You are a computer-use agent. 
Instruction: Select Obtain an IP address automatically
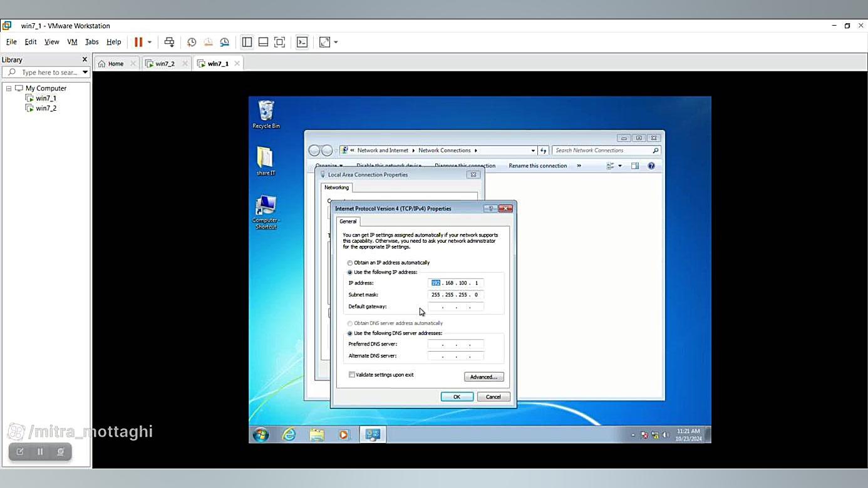point(350,263)
